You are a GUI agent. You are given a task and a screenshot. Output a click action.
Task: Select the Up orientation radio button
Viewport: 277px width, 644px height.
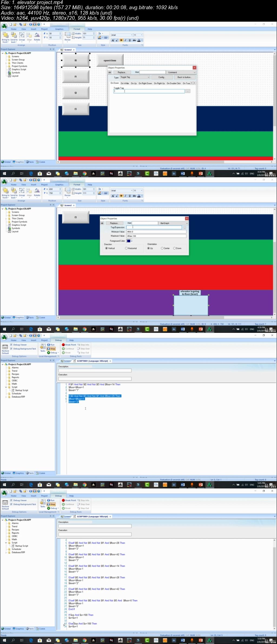pyautogui.click(x=149, y=248)
